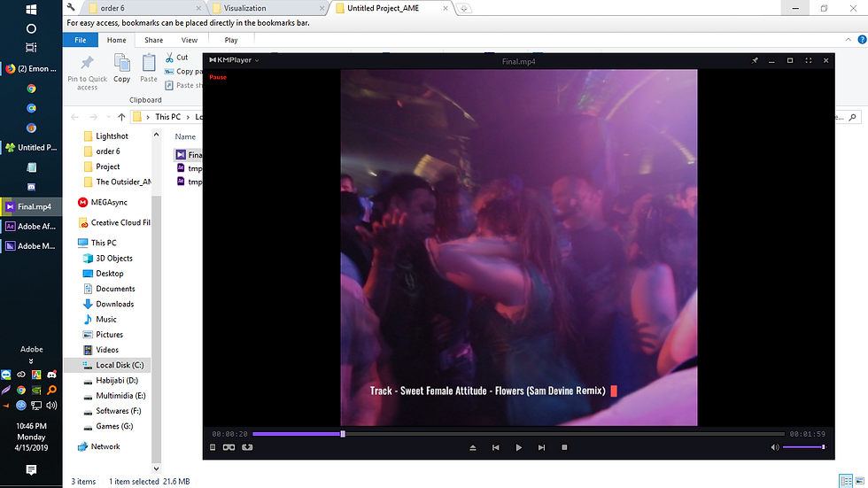This screenshot has width=868, height=488.
Task: Click the Paste ribbon button
Action: pos(149,68)
